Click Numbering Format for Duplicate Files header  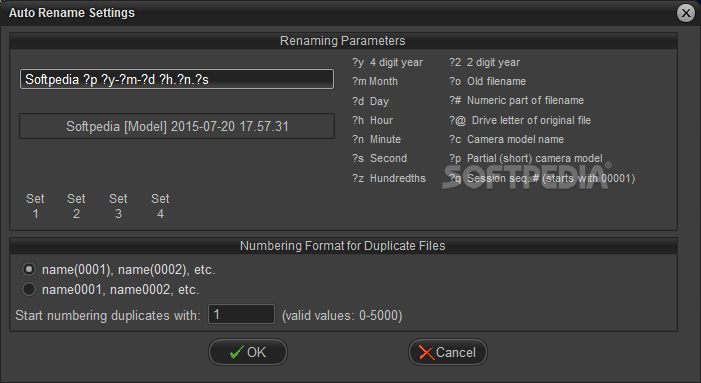tap(342, 246)
